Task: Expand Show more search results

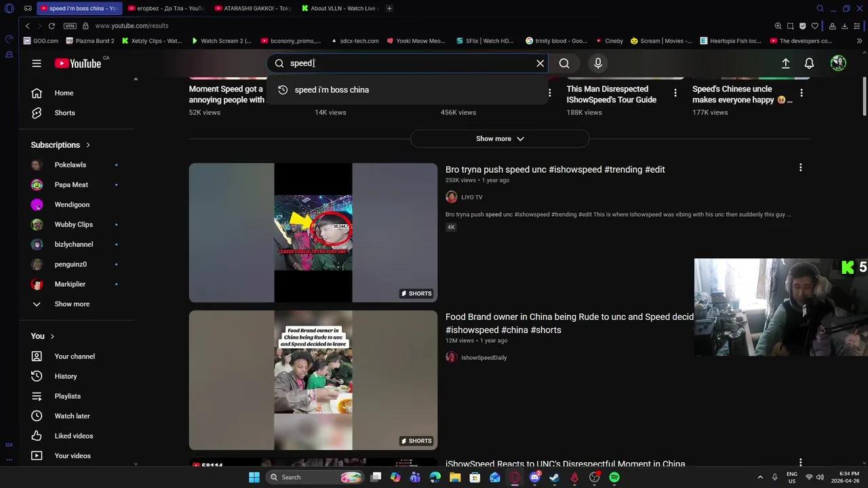Action: (x=500, y=138)
